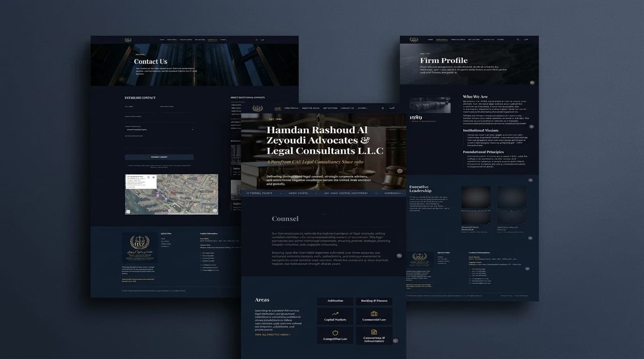Click the Commercial Law briefcase icon
The width and height of the screenshot is (644, 359).
pos(374,314)
